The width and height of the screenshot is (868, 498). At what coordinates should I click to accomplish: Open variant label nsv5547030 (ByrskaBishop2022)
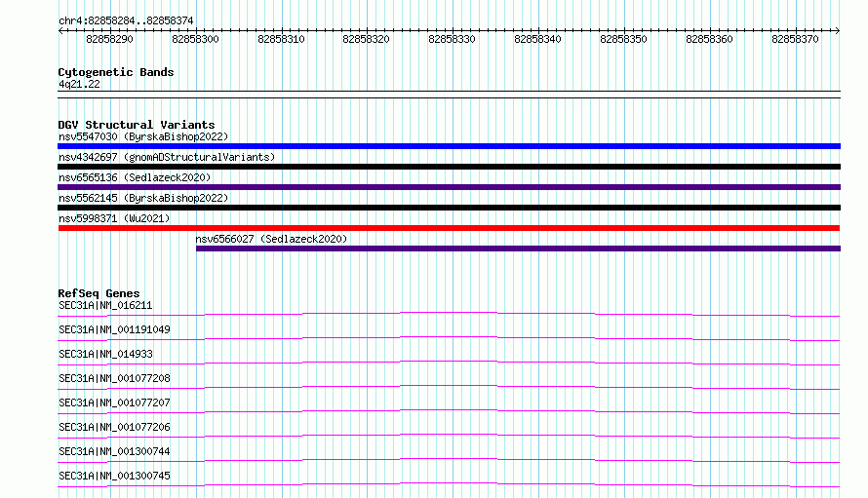tap(143, 136)
